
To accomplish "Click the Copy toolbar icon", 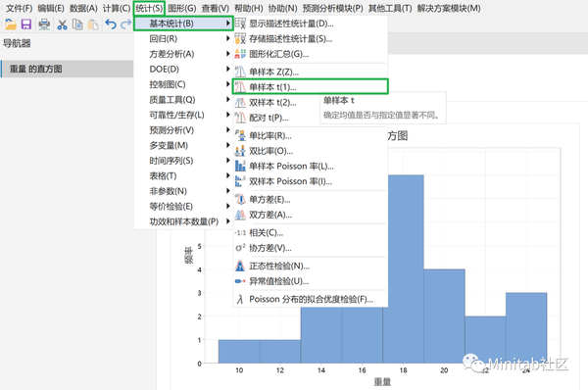I will click(77, 24).
